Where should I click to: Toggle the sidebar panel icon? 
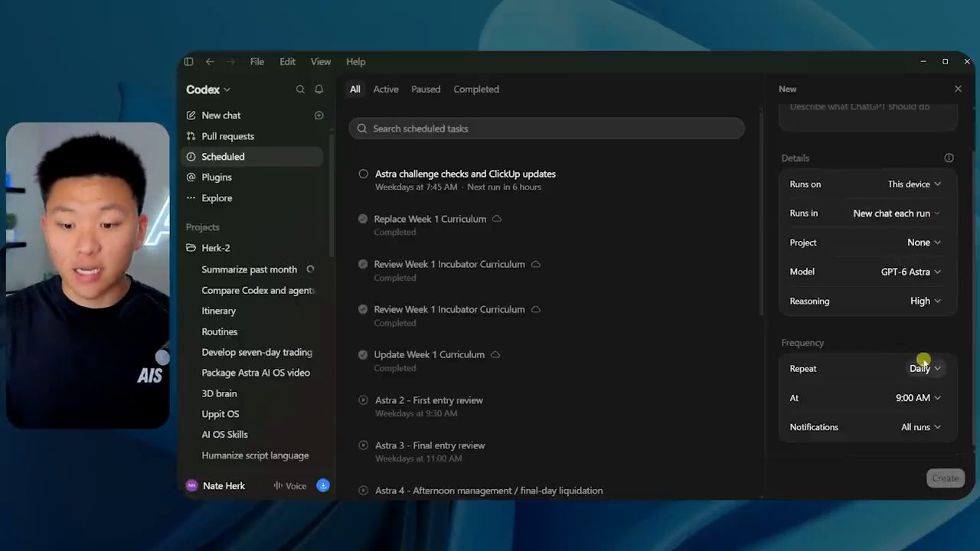click(x=188, y=62)
